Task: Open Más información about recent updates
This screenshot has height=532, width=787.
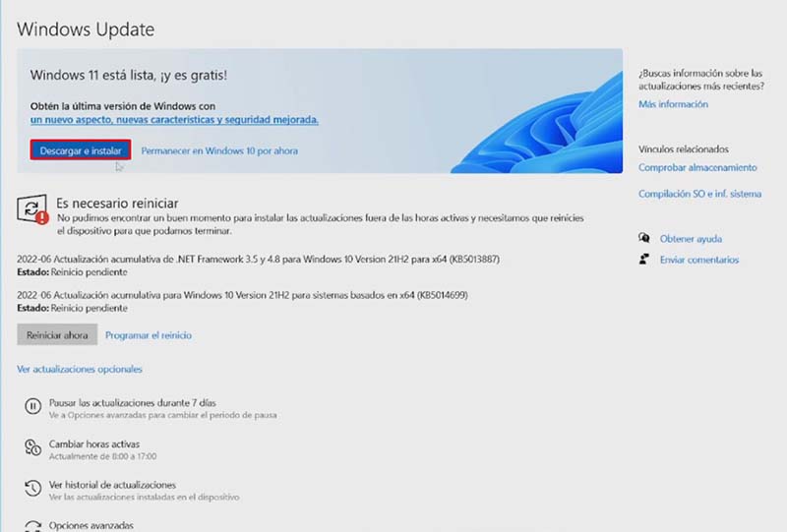Action: [x=673, y=104]
